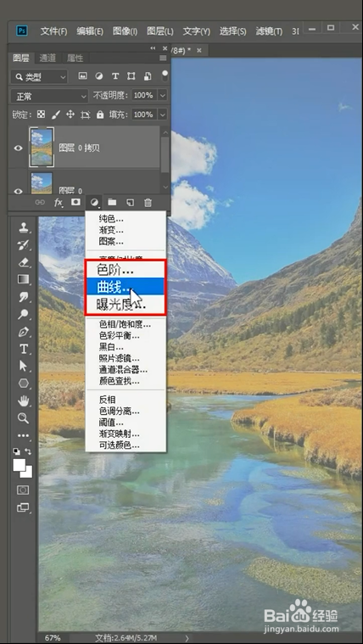Select the Type tool in toolbar
Image resolution: width=363 pixels, height=644 pixels.
coord(24,349)
